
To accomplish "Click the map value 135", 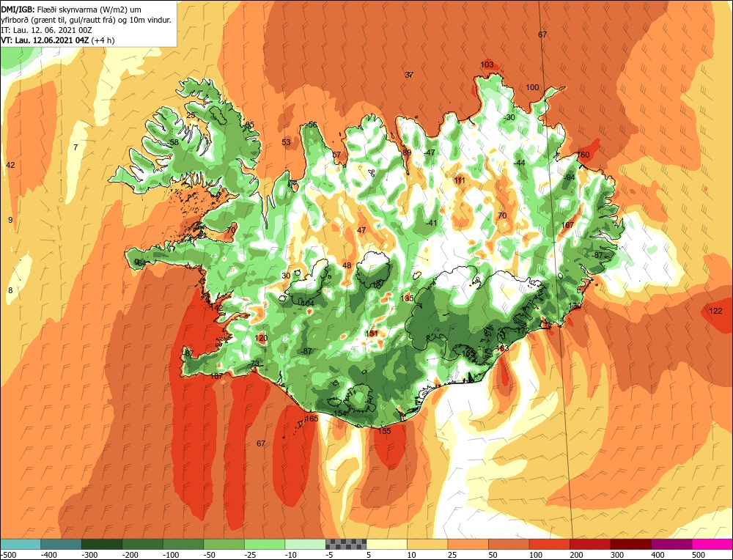I will (x=407, y=298).
